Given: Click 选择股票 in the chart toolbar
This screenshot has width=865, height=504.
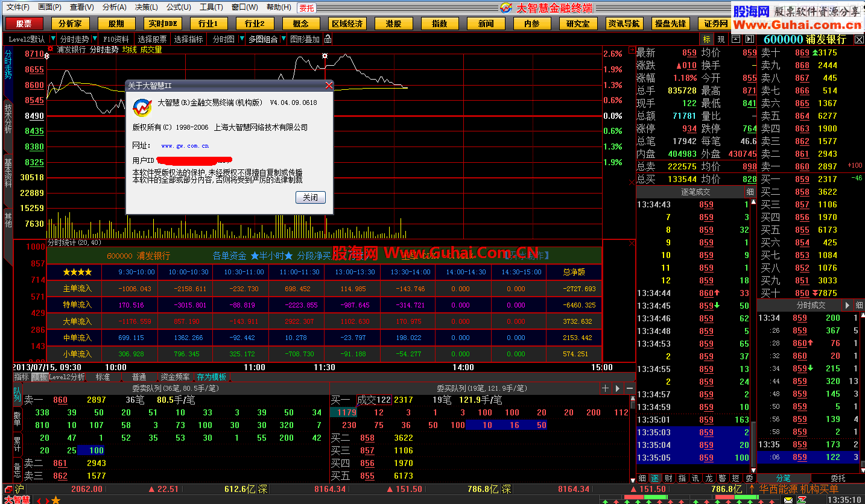Looking at the screenshot, I should pos(152,39).
